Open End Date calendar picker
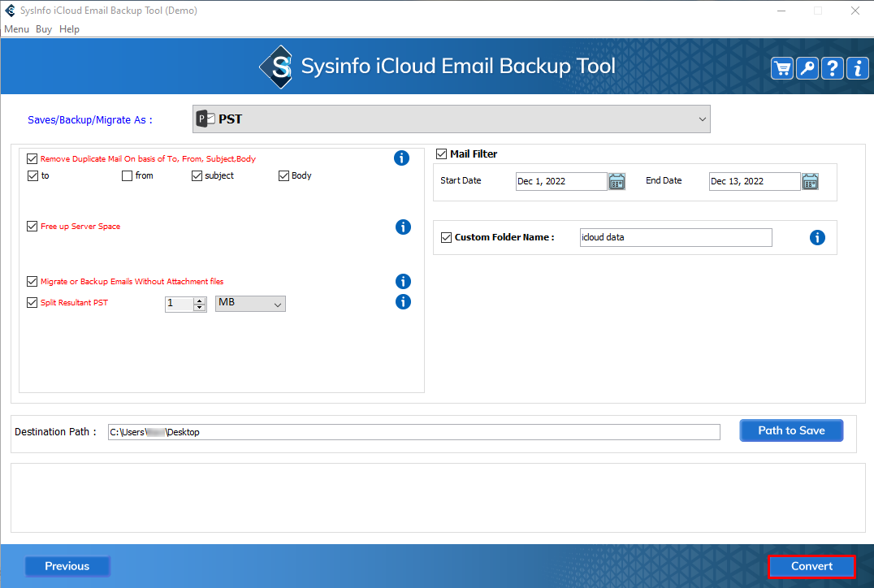Image resolution: width=874 pixels, height=588 pixels. click(x=810, y=181)
